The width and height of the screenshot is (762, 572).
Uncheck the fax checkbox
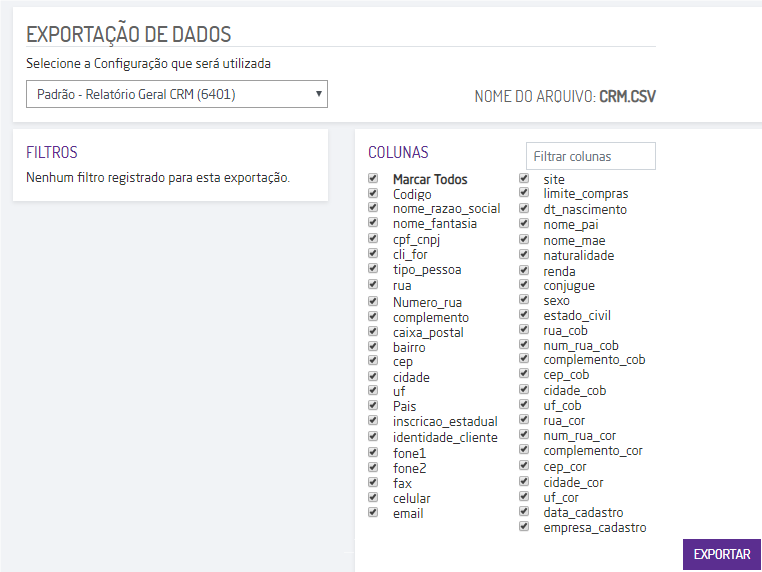(x=373, y=483)
